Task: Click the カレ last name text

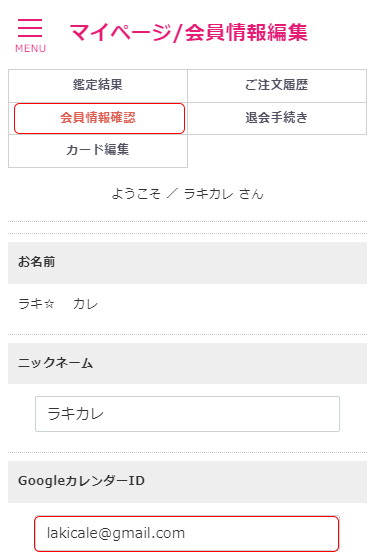Action: coord(85,304)
